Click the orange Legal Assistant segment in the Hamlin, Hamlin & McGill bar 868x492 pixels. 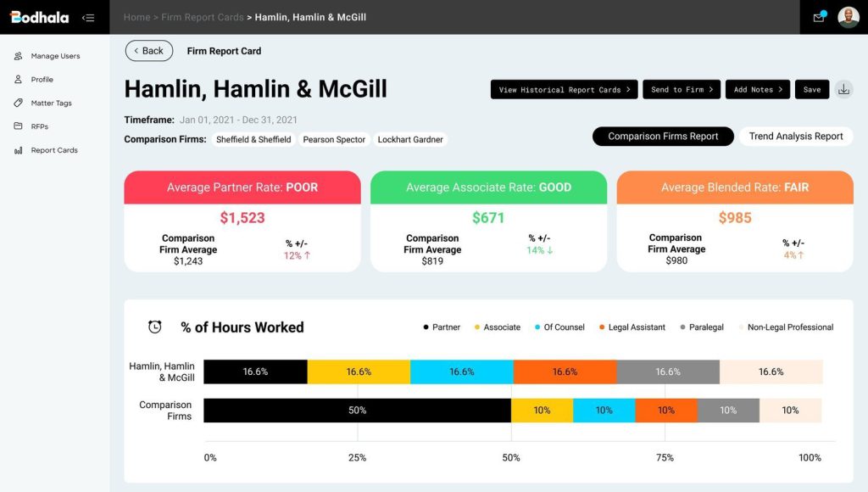pos(565,372)
